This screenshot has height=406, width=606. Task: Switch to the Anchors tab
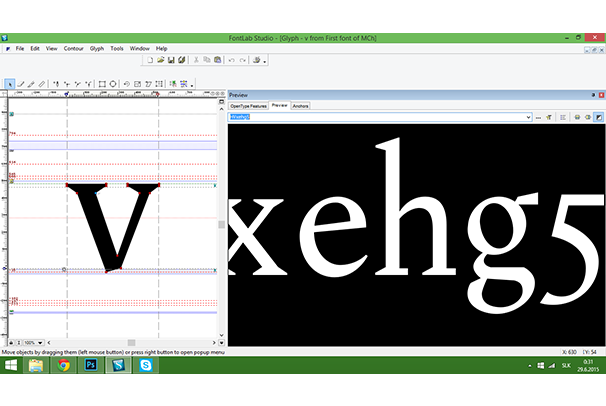point(300,105)
